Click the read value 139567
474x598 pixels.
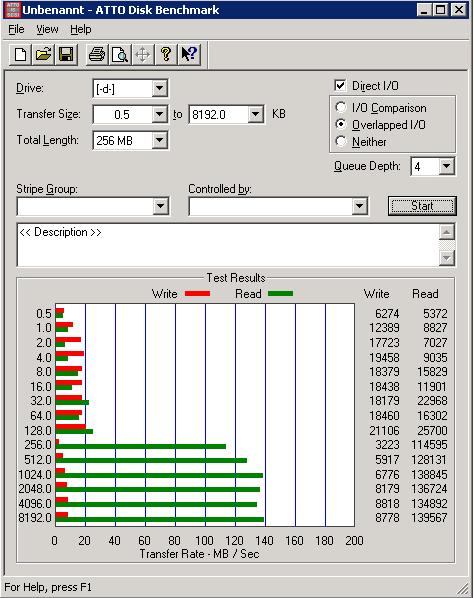[x=429, y=518]
